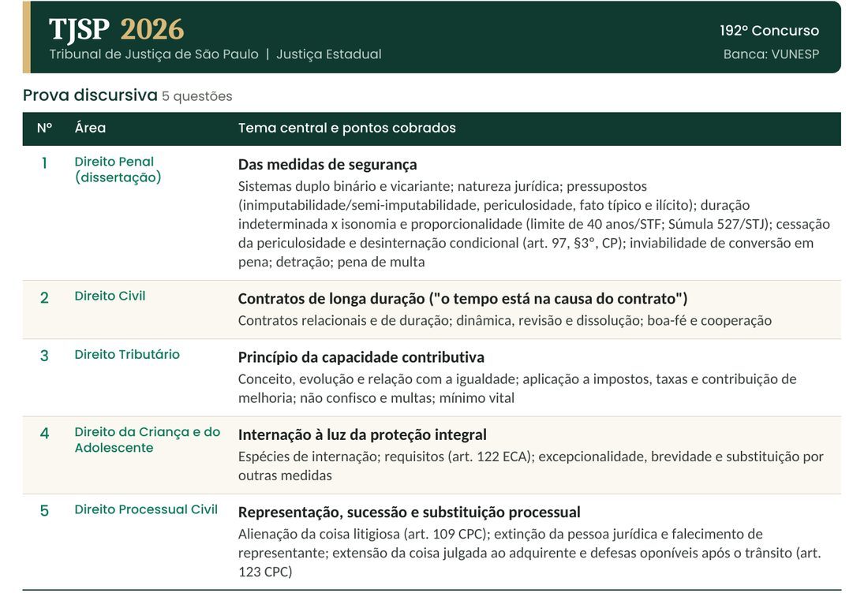Click the 'Prova discursiva' heading
Viewport: 868px width, 604px height.
point(90,95)
